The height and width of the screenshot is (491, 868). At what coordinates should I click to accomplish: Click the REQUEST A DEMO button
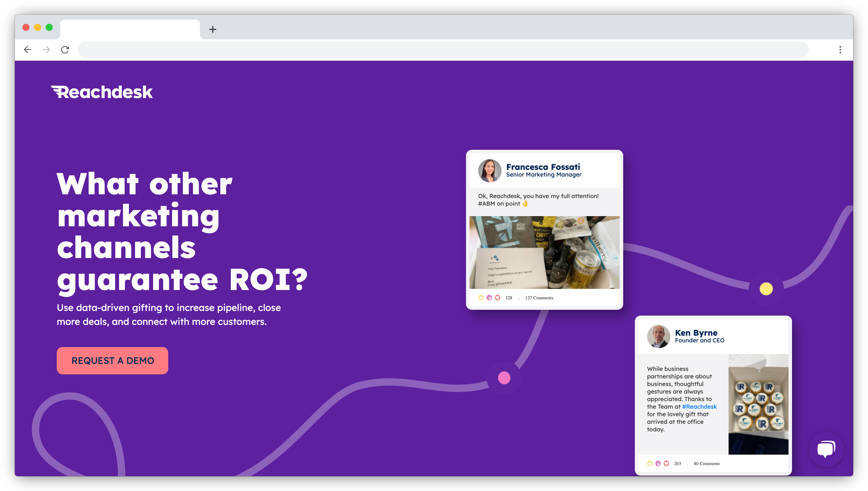tap(112, 360)
